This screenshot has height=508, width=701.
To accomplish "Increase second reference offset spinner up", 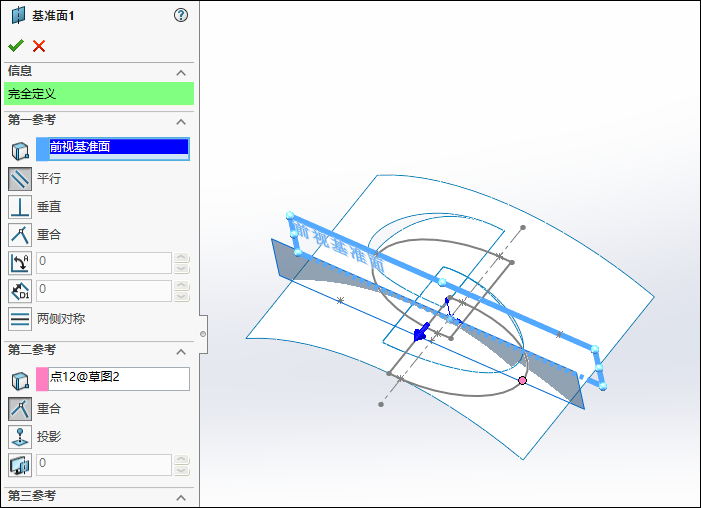I will 182,460.
